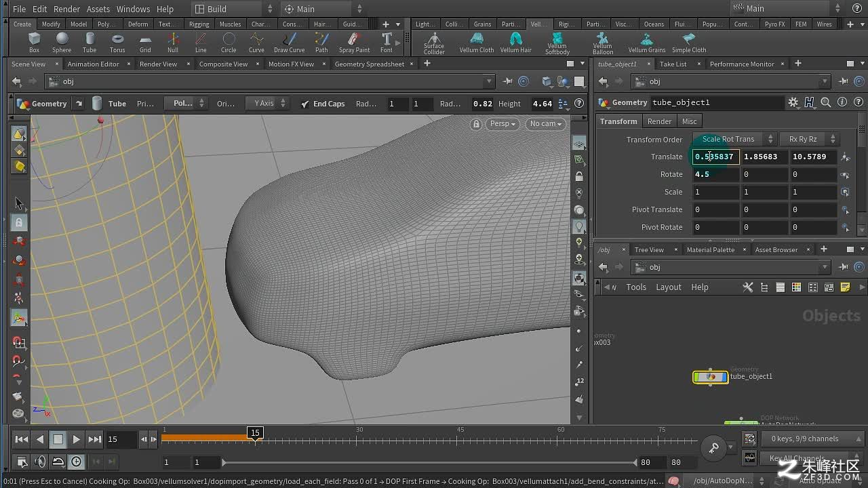Stop playback button
Screen dimensions: 868x488
(x=58, y=439)
